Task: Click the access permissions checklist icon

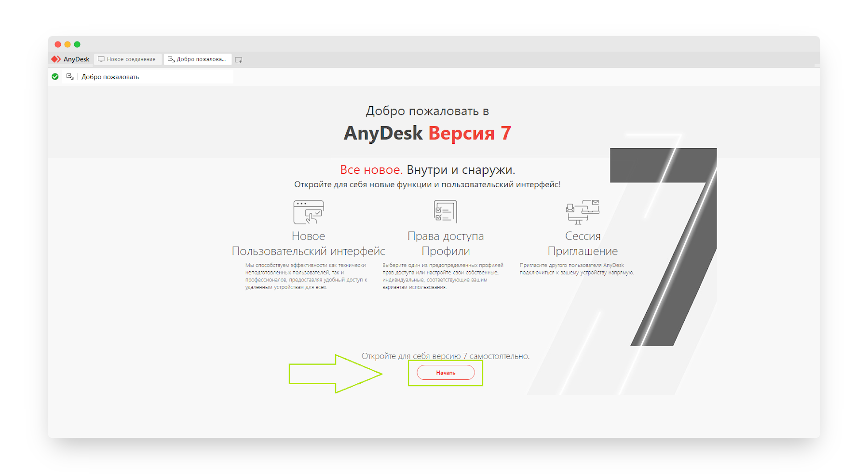Action: click(445, 211)
